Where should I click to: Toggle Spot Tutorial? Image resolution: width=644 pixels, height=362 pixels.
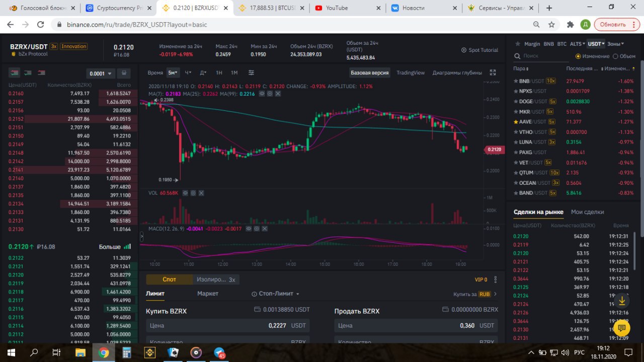pos(479,50)
